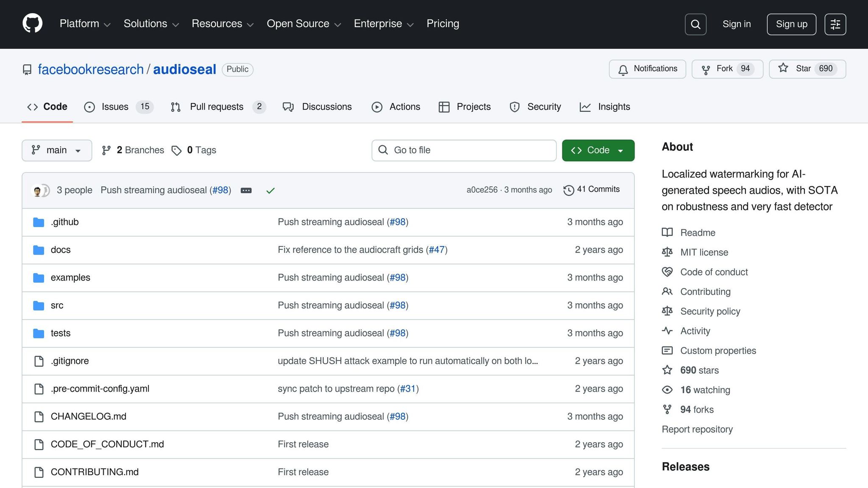Click the Sign up button
The image size is (868, 488).
(x=791, y=24)
